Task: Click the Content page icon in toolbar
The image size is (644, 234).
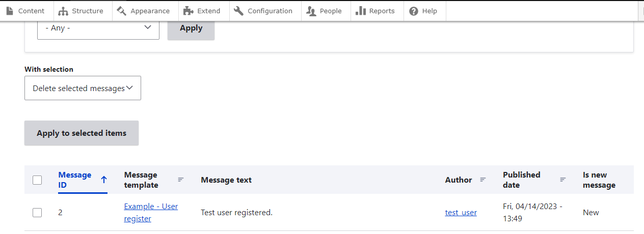Action: point(10,11)
